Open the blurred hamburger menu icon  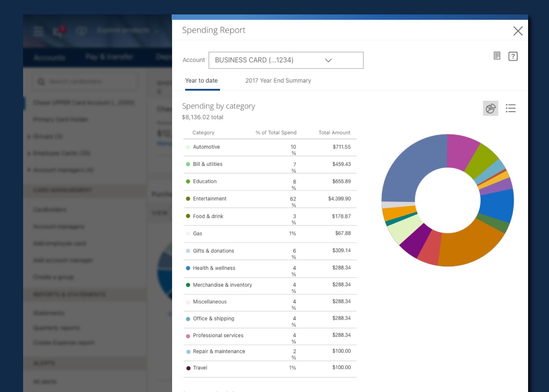point(38,31)
